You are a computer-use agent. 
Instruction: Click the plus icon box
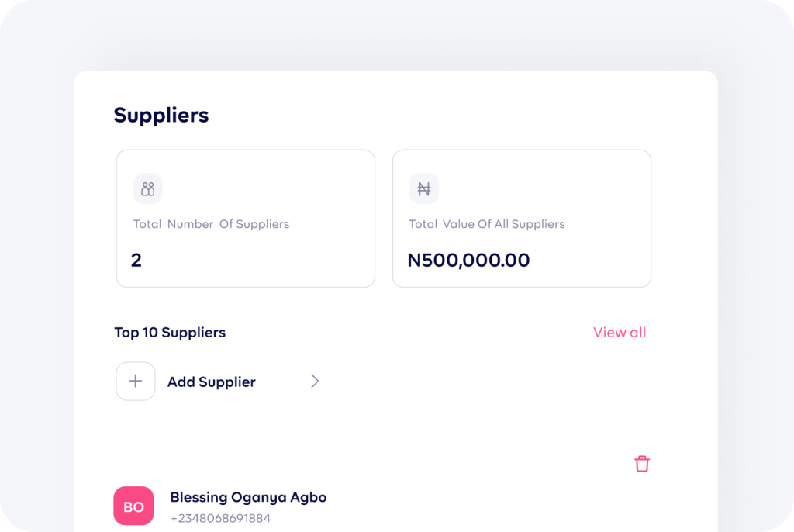135,381
